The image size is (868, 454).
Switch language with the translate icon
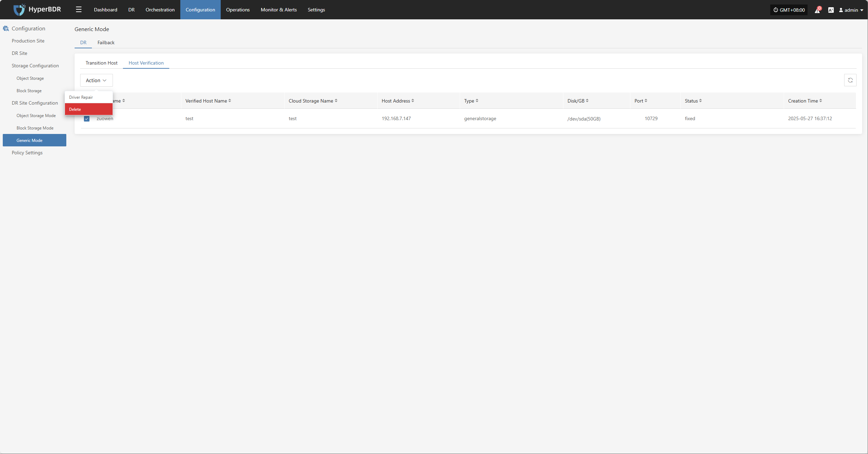pyautogui.click(x=831, y=10)
